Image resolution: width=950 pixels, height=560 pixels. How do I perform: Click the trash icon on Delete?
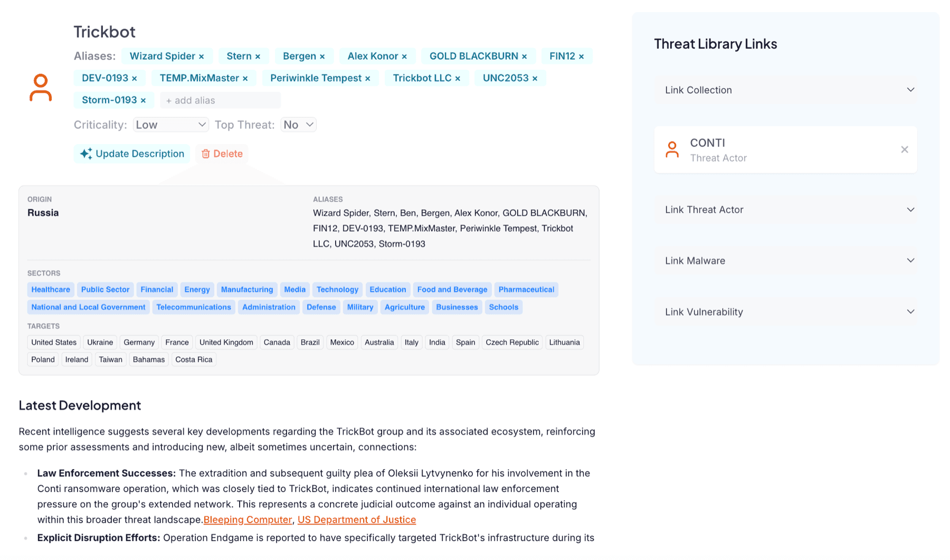pos(206,154)
